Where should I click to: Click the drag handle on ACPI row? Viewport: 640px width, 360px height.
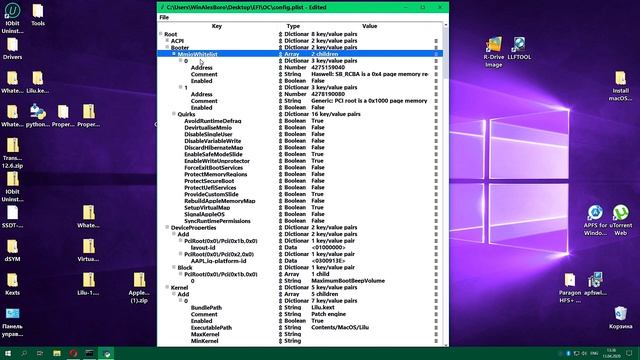coord(436,41)
